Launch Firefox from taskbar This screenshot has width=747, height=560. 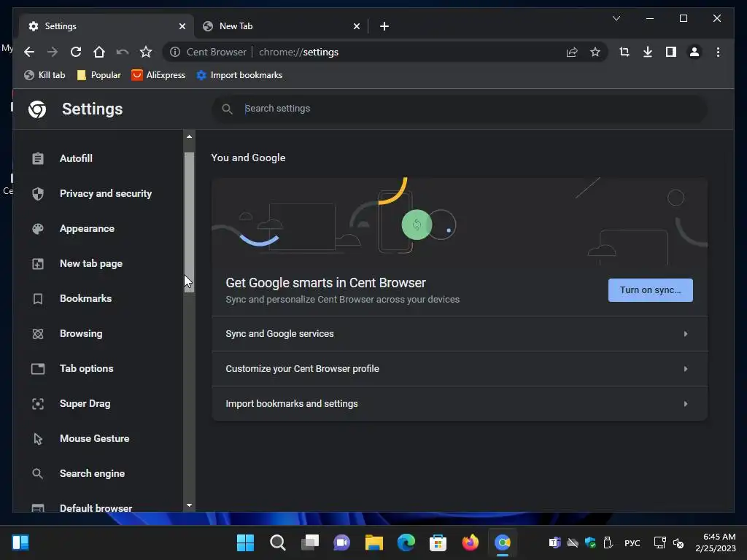tap(471, 542)
